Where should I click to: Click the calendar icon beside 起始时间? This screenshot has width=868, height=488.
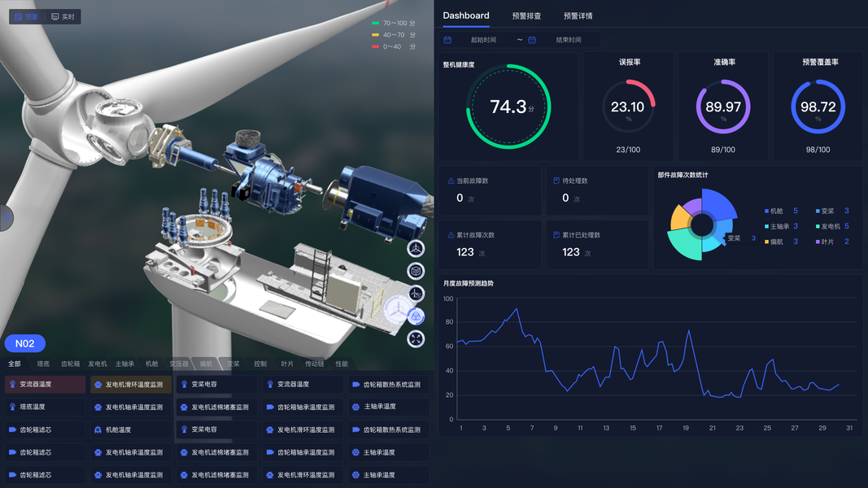pos(448,40)
